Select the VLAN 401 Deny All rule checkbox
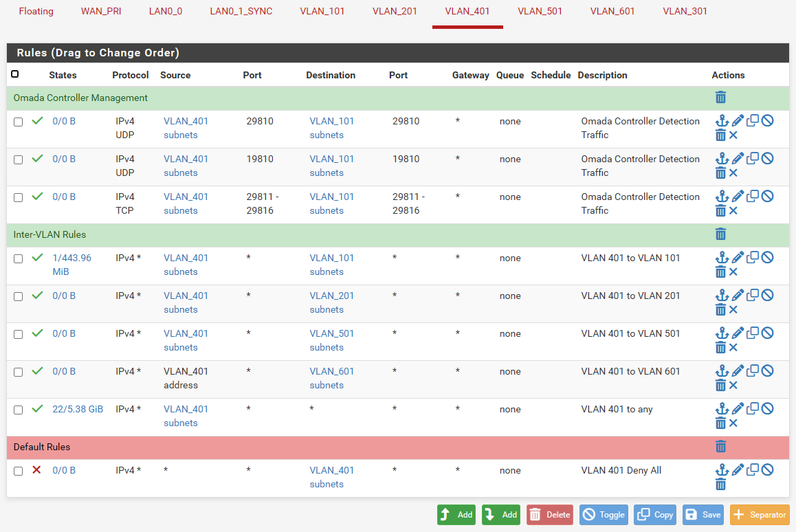Image resolution: width=796 pixels, height=532 pixels. (19, 471)
